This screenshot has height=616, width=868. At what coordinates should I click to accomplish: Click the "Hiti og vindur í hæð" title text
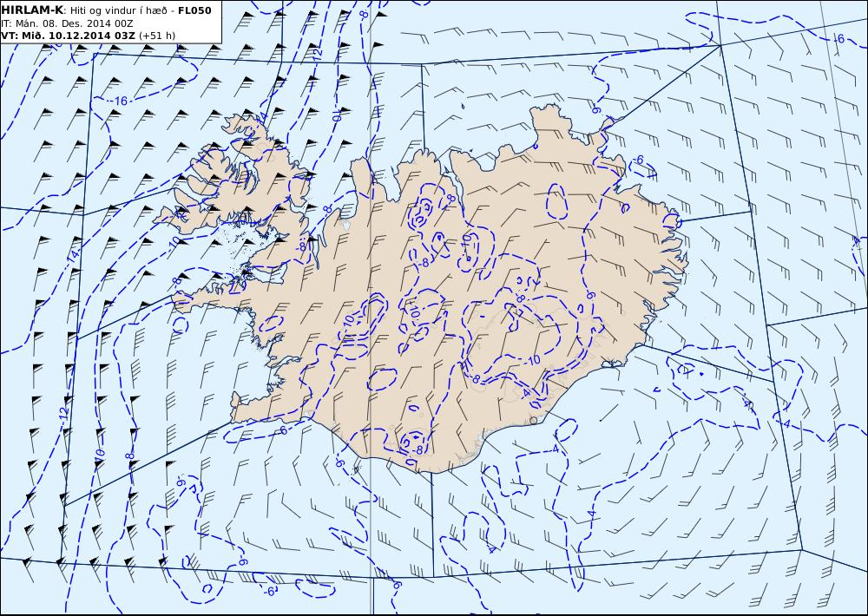(x=118, y=11)
